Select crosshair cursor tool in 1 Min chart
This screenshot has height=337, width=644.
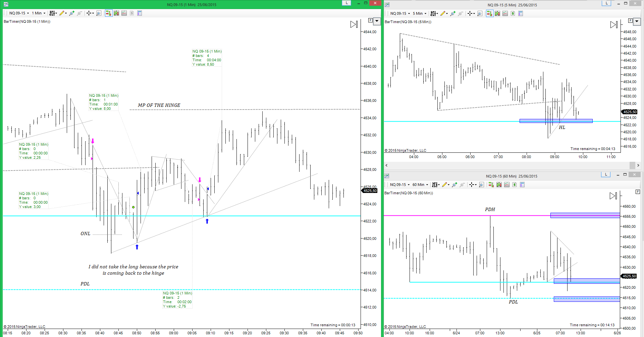[x=89, y=13]
